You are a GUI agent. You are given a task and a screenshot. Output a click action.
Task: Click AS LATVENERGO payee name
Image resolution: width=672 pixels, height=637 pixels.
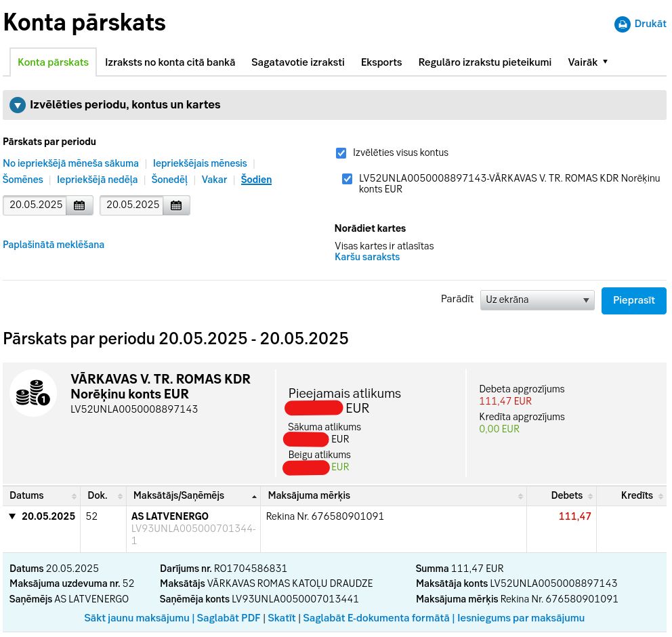click(x=170, y=516)
